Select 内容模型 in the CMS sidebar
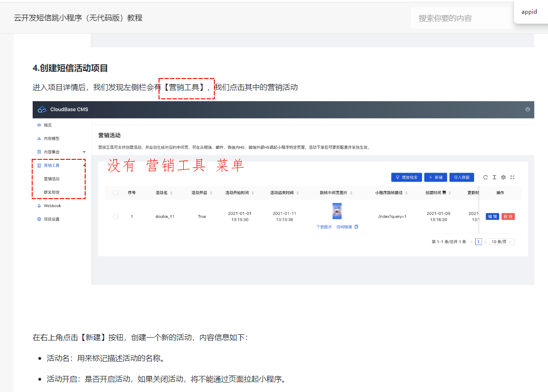The height and width of the screenshot is (392, 548). coord(52,139)
